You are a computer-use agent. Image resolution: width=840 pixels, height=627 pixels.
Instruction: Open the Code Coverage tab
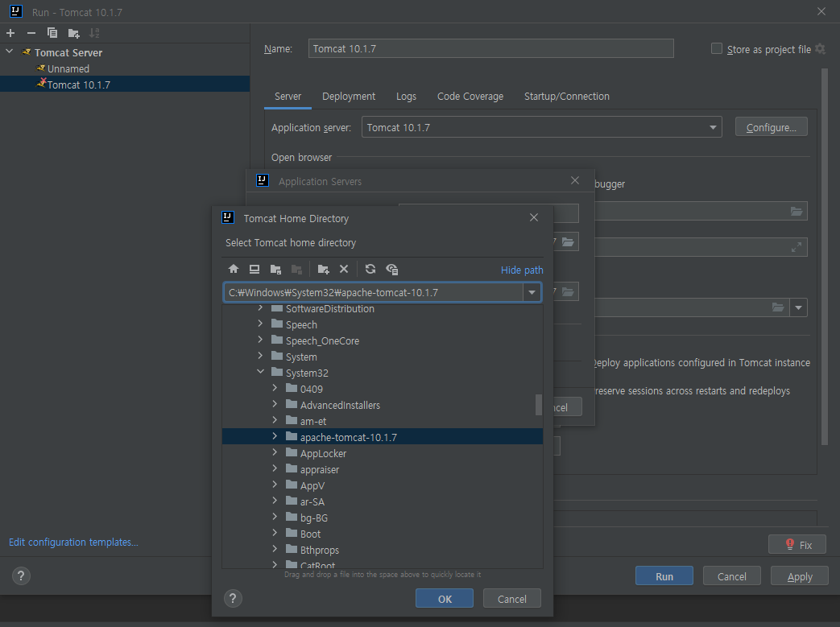[x=470, y=97]
